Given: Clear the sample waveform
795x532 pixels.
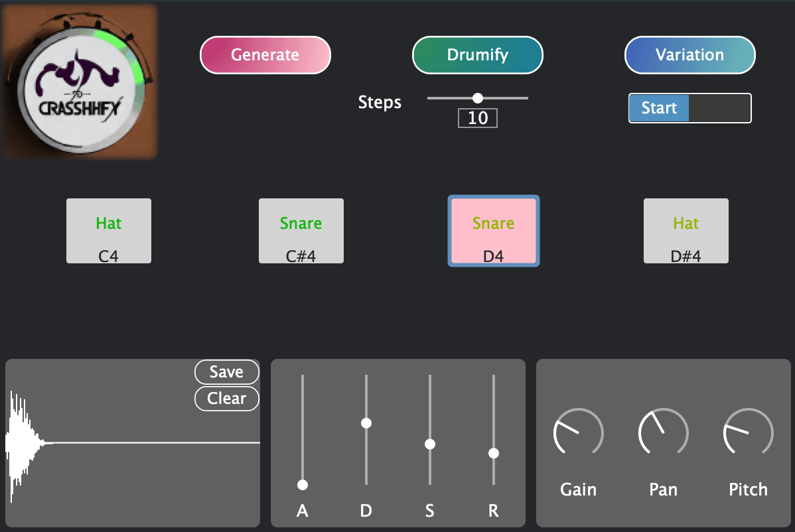Looking at the screenshot, I should 227,398.
